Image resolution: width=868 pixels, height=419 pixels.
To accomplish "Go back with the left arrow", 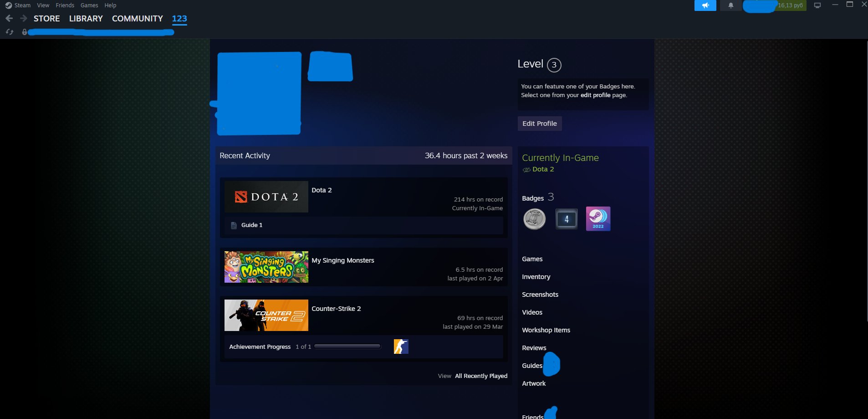I will pyautogui.click(x=9, y=18).
